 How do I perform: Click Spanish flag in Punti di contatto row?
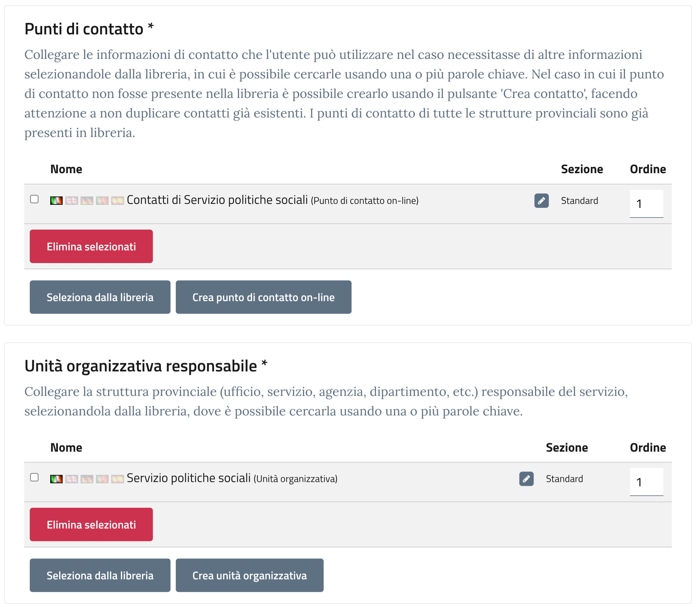pos(117,200)
